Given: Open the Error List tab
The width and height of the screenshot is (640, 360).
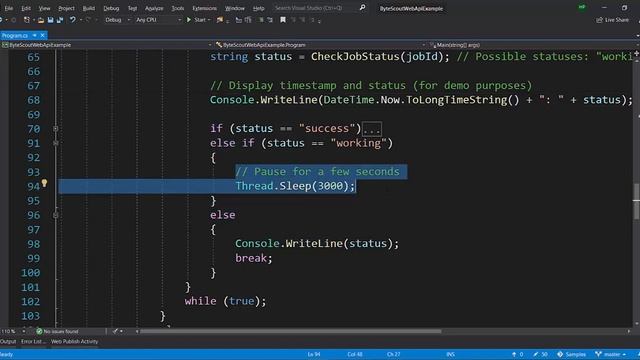Looking at the screenshot, I should 33,342.
